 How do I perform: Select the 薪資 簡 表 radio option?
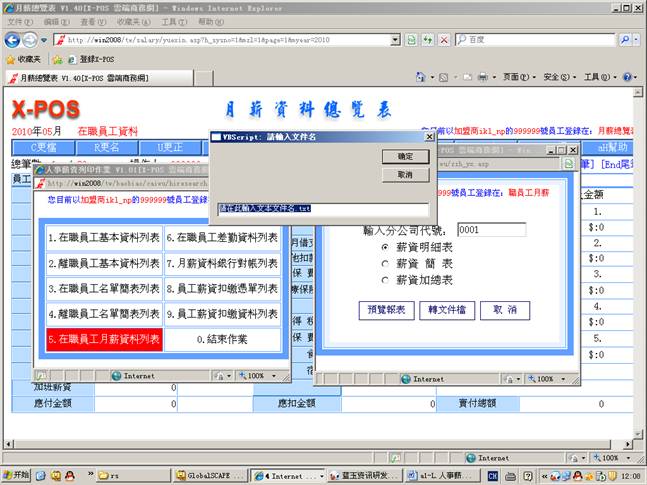[384, 263]
